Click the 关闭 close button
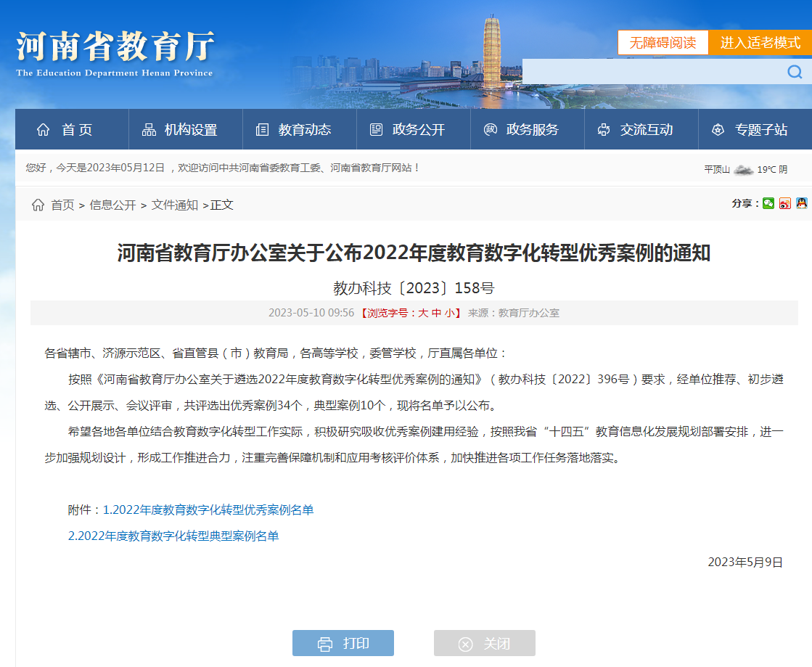Screen dimensions: 812x667 coord(485,643)
